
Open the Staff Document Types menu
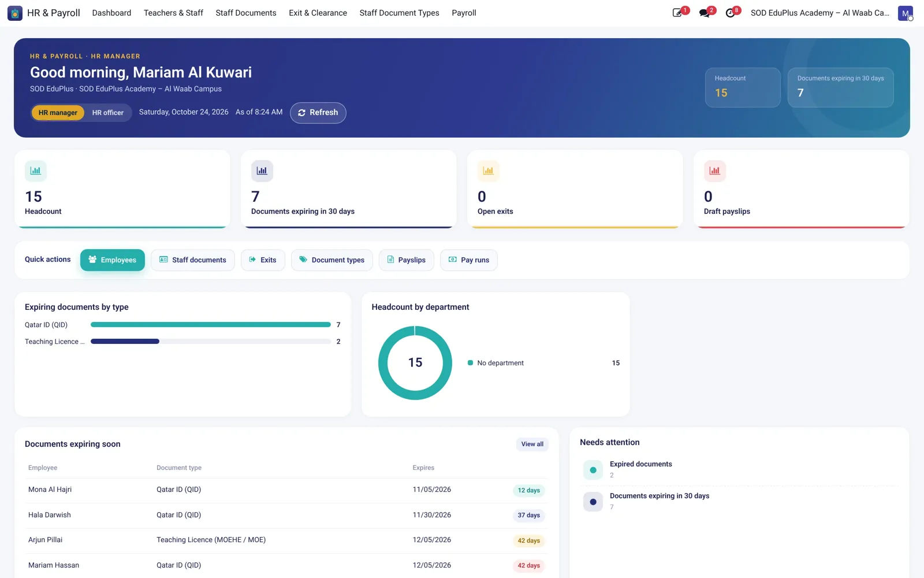[x=399, y=13]
